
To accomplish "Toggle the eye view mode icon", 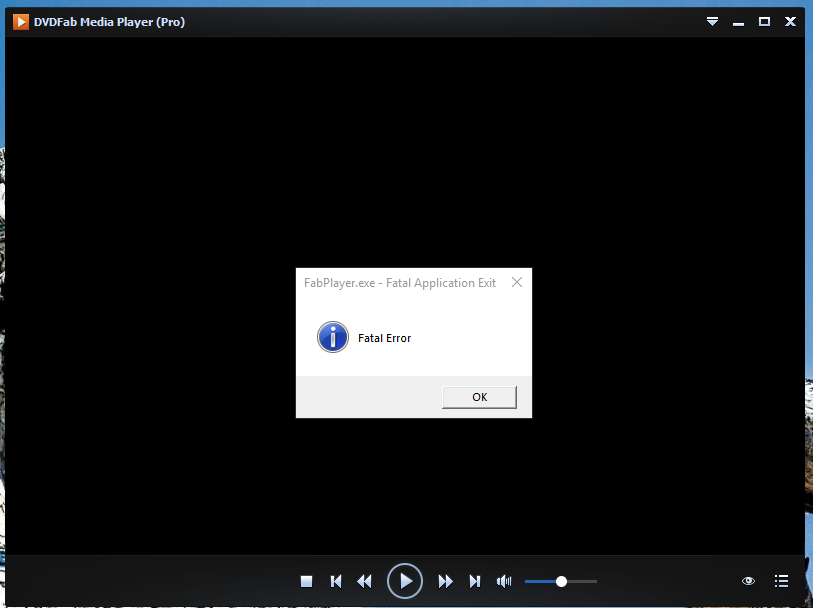I will click(748, 581).
